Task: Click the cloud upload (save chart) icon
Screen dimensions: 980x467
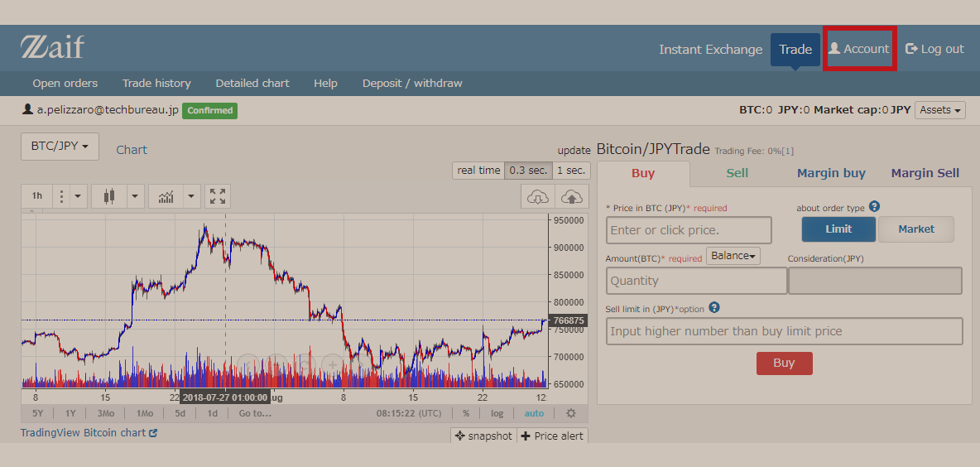Action: point(571,198)
